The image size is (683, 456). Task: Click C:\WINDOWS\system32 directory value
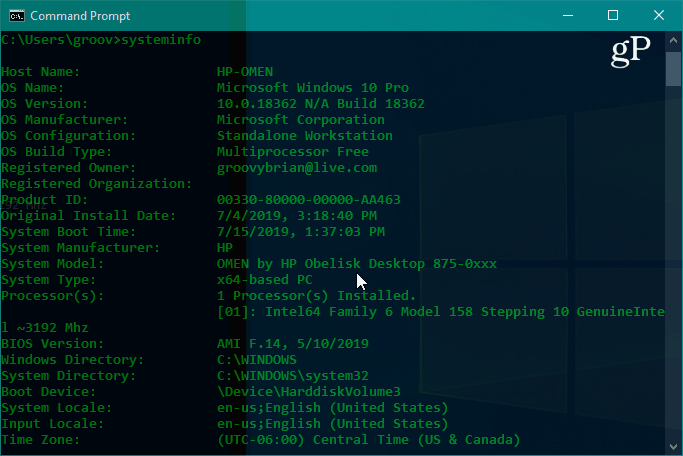[x=293, y=376]
